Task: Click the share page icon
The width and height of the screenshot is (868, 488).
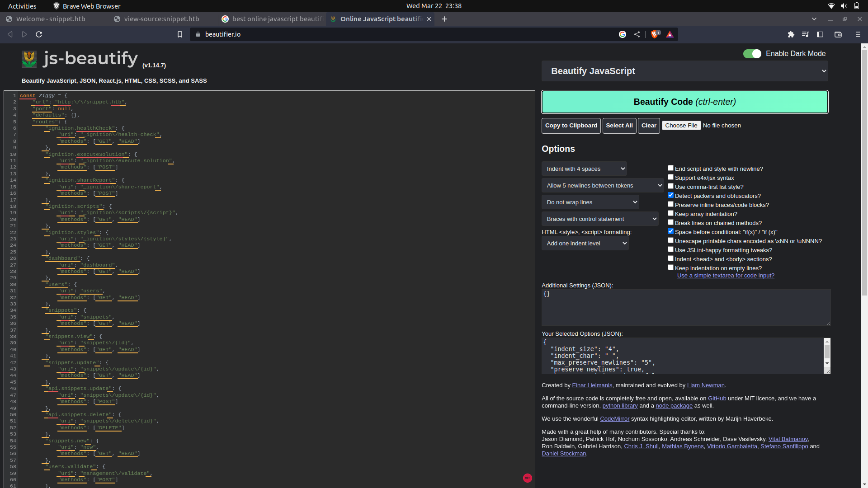Action: pyautogui.click(x=637, y=34)
